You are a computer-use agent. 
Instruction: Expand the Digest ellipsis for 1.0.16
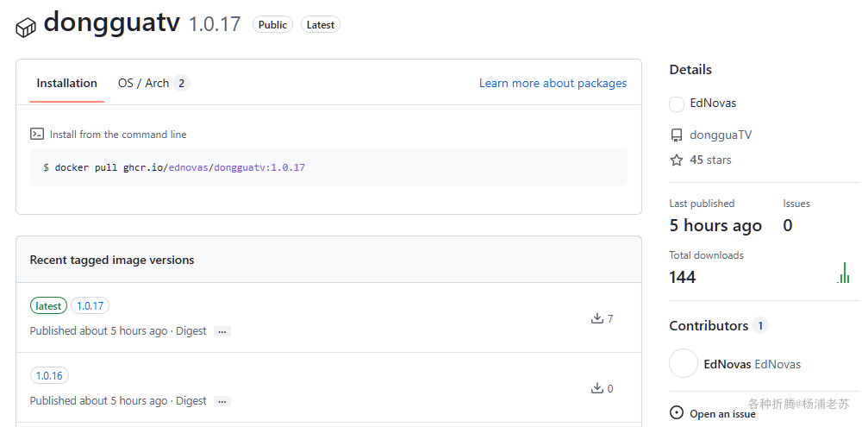click(222, 401)
